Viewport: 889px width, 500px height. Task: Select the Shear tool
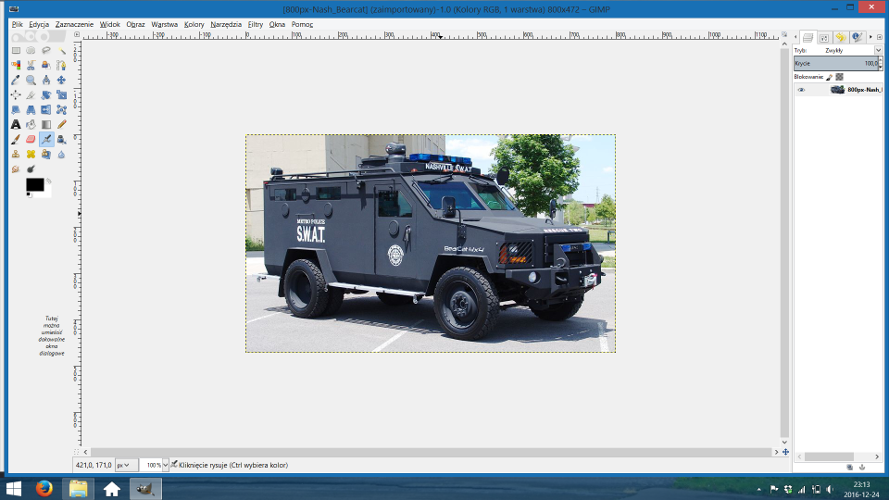point(16,109)
